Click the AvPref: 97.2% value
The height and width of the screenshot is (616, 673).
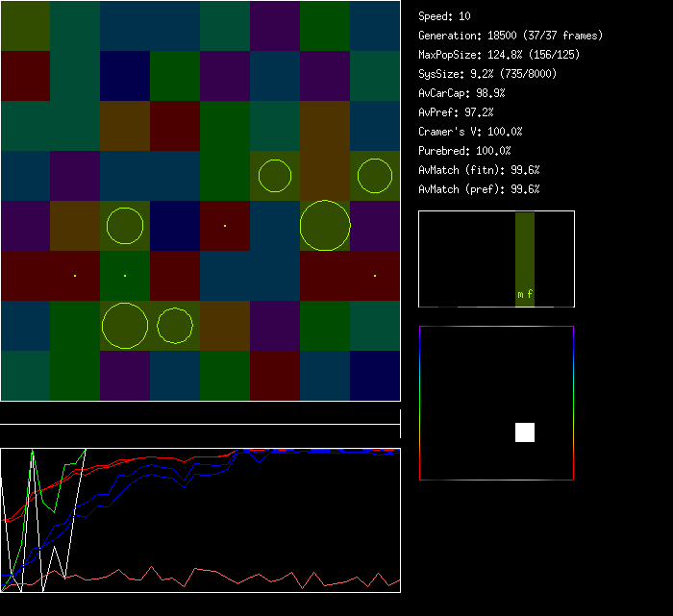pos(456,112)
